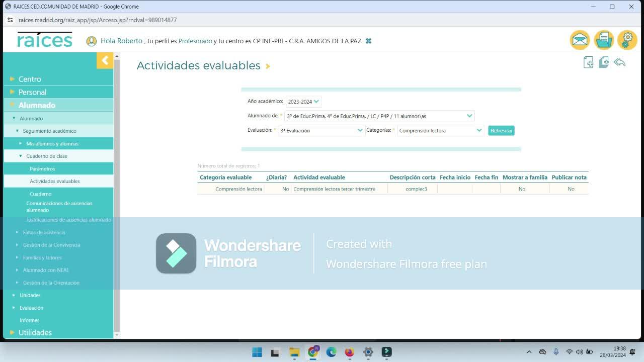Click the No value under Publicar nota
The height and width of the screenshot is (362, 644).
(x=571, y=189)
